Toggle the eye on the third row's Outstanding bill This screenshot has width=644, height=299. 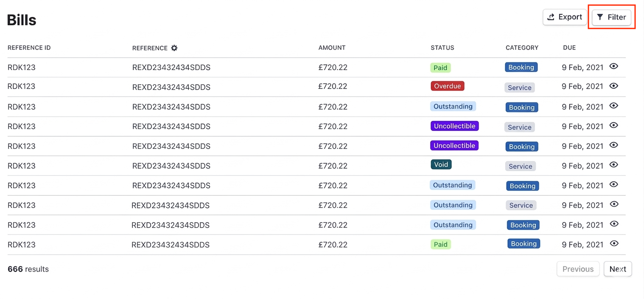pyautogui.click(x=613, y=106)
